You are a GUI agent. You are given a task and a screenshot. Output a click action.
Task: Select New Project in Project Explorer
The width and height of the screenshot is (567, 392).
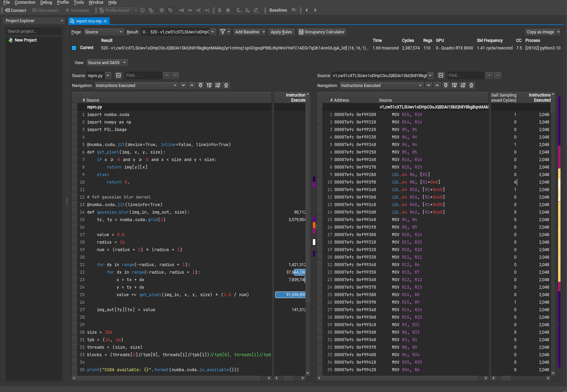pos(26,40)
